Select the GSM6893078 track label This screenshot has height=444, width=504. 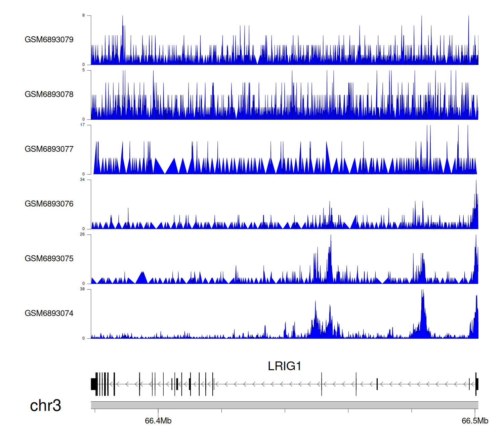(x=49, y=95)
